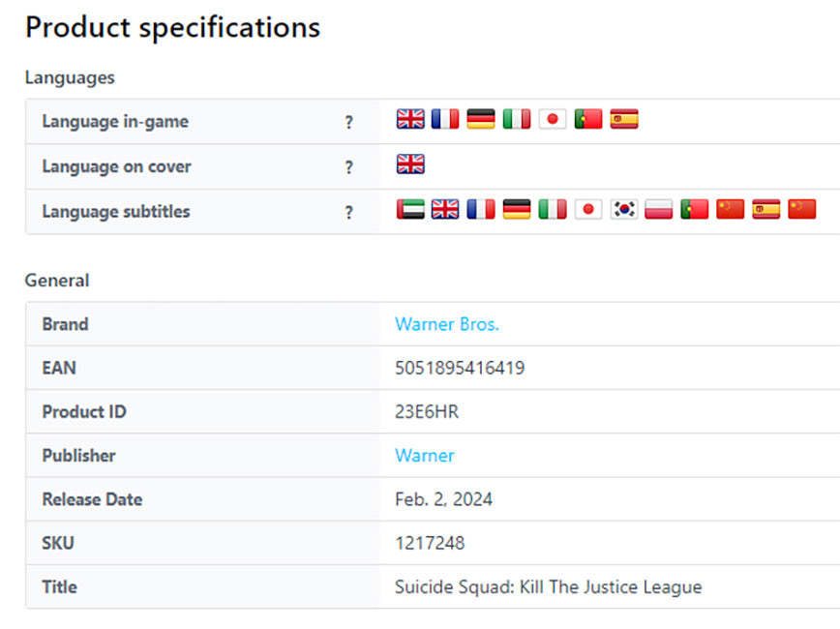Click the German flag in Language subtitles row

[517, 209]
